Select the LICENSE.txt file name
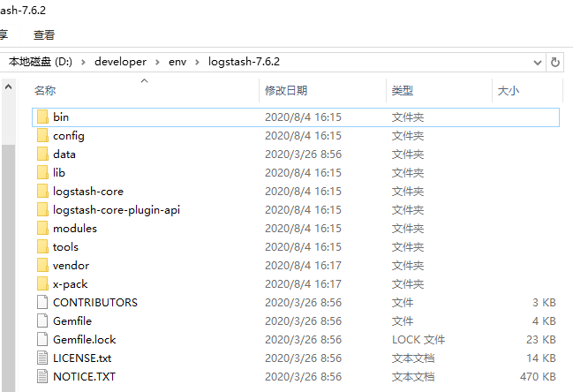Screen dimensions: 573x392 (x=82, y=358)
